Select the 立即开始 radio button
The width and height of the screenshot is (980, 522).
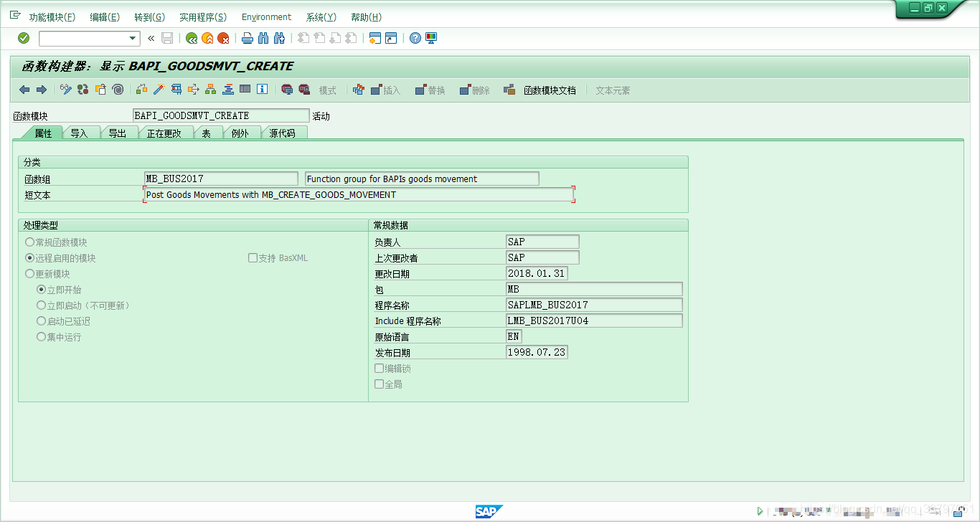(41, 290)
